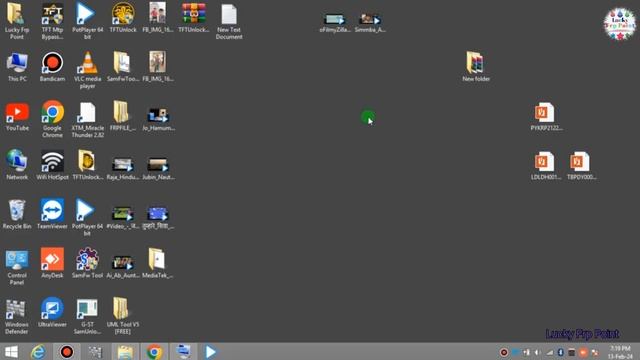Open UML Tool V5 [FREE] folder
Screen dimensions: 640x360
point(122,316)
